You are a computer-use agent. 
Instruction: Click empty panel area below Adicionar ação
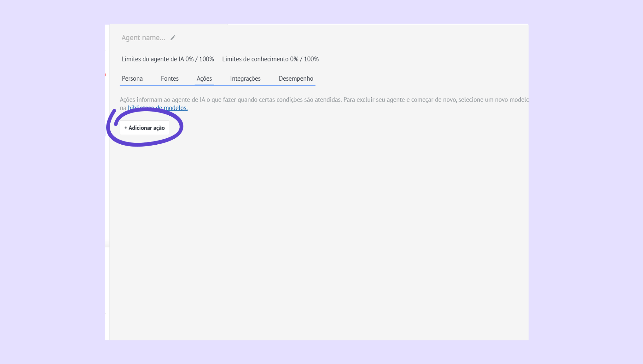[315, 236]
